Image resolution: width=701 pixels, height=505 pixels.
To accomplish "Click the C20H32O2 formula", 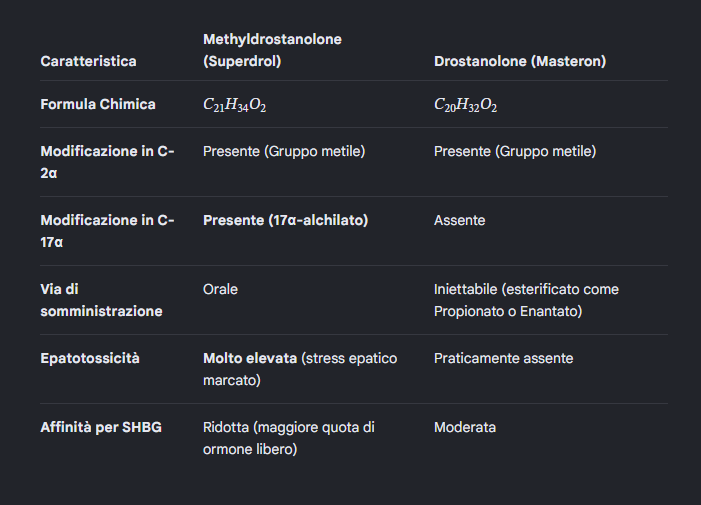I will tap(465, 105).
